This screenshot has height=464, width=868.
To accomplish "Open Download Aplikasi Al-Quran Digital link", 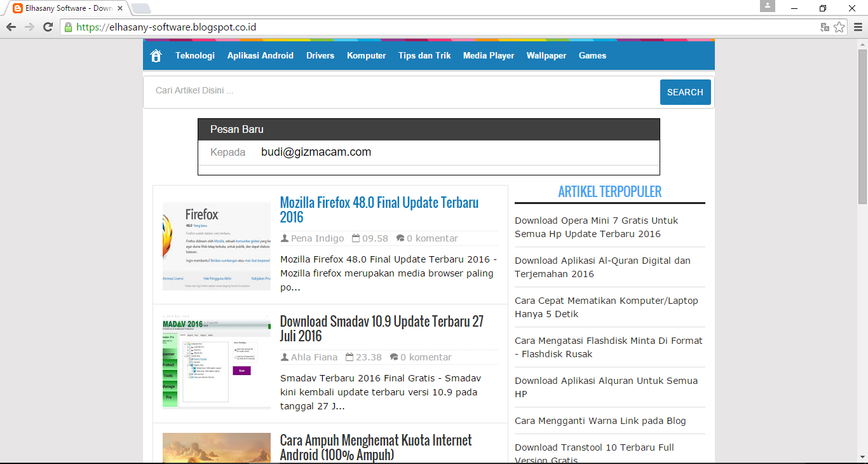I will pos(602,268).
